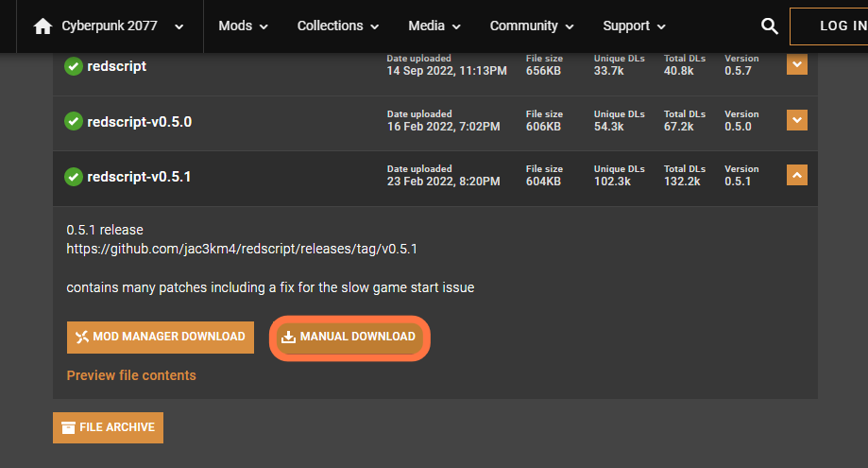Click the green checkmark beside redscript

point(74,66)
